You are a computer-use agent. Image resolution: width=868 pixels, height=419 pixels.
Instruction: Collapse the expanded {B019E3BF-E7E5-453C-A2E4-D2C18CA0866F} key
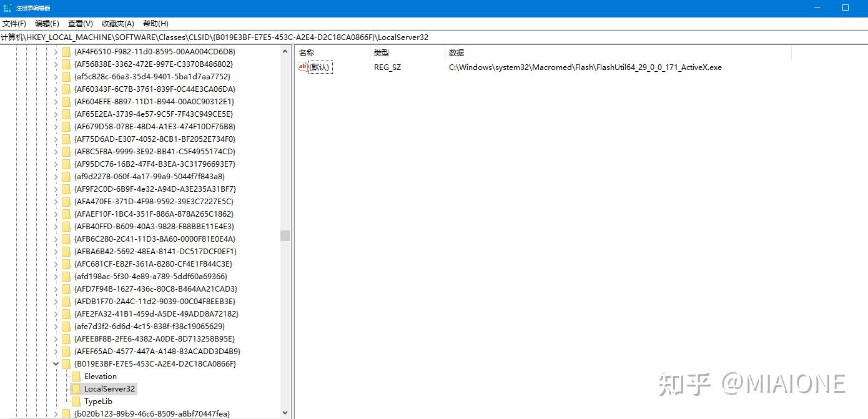click(x=56, y=363)
